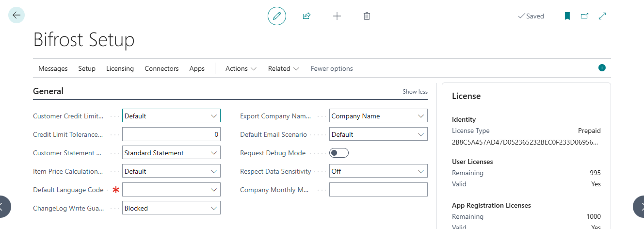Viewport: 644px width, 229px height.
Task: Click the User Licenses heading
Action: click(472, 162)
